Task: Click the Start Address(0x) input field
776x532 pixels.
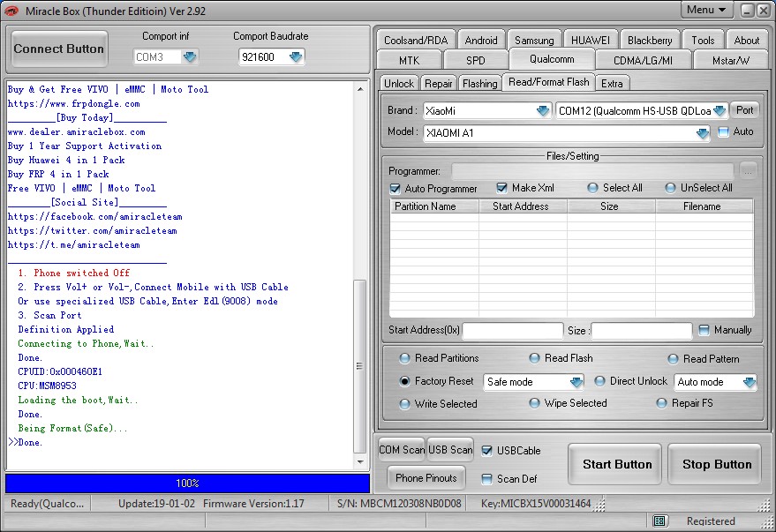Action: click(x=513, y=330)
